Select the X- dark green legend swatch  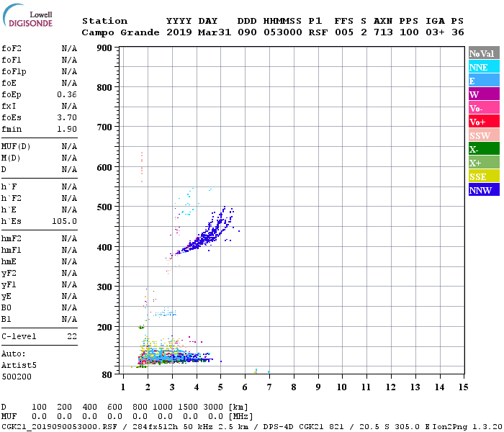pyautogui.click(x=484, y=149)
